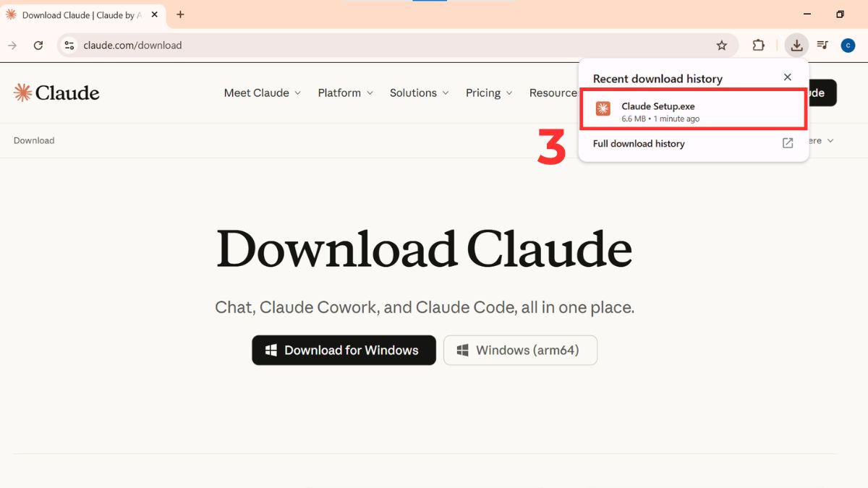Viewport: 868px width, 488px height.
Task: Open the Resources menu item
Action: pos(553,93)
